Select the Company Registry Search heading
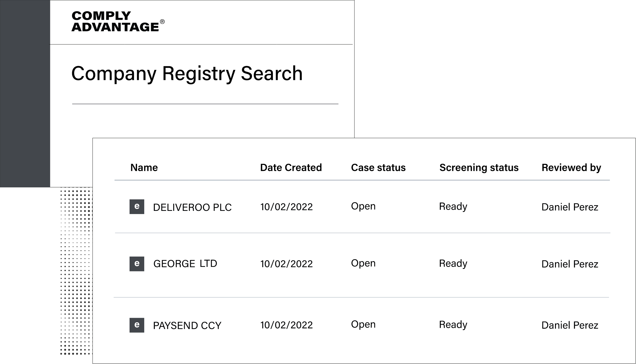This screenshot has height=364, width=636. 187,74
